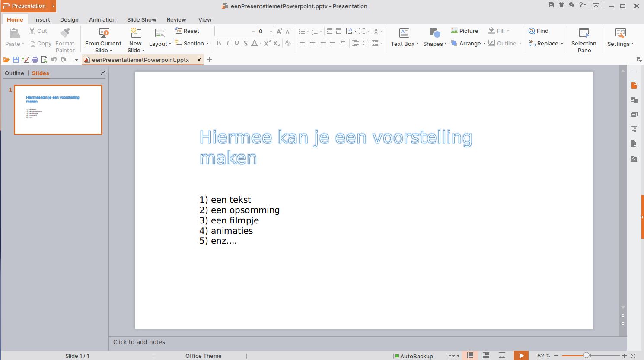Switch to Slide Sorter view icon
Image resolution: width=644 pixels, height=360 pixels.
point(486,355)
